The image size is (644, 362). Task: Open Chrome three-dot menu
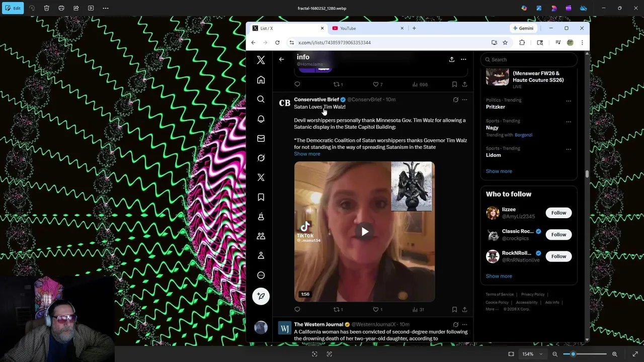(582, 43)
